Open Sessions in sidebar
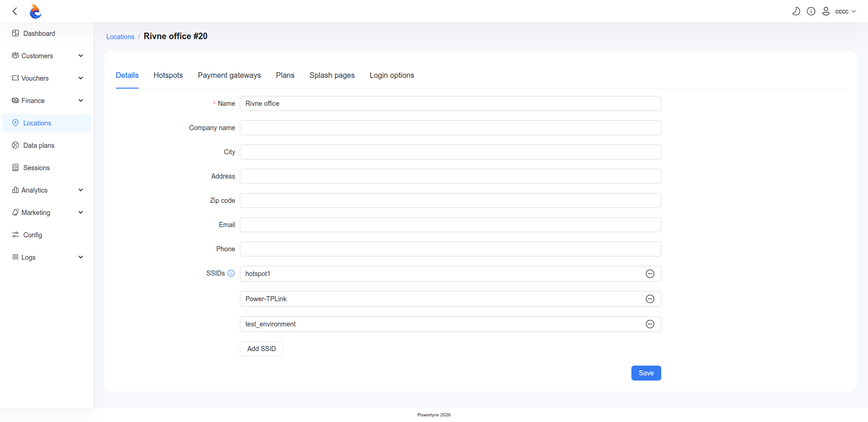 click(x=47, y=168)
